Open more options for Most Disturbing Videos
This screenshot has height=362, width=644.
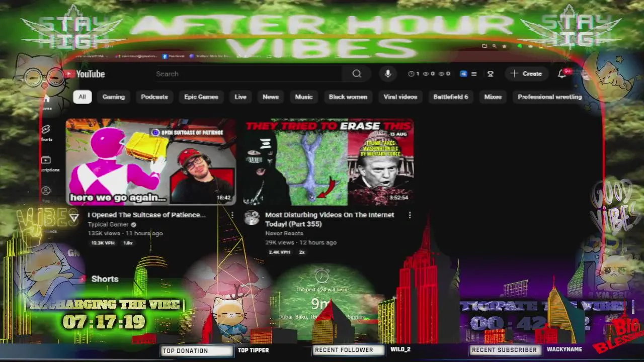pos(410,215)
